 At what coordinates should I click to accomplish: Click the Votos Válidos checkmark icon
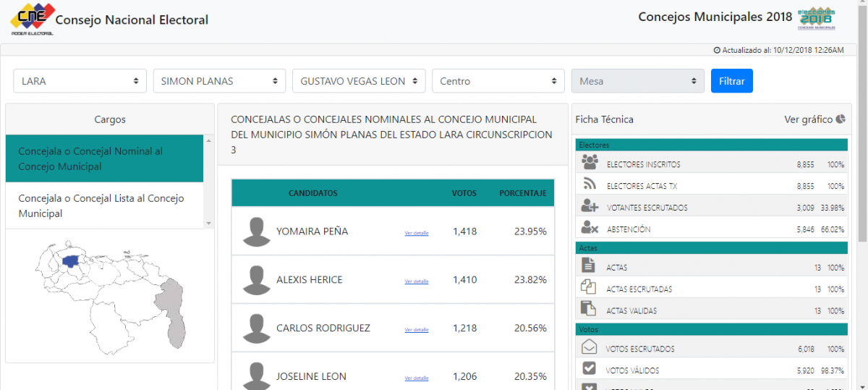[x=589, y=369]
